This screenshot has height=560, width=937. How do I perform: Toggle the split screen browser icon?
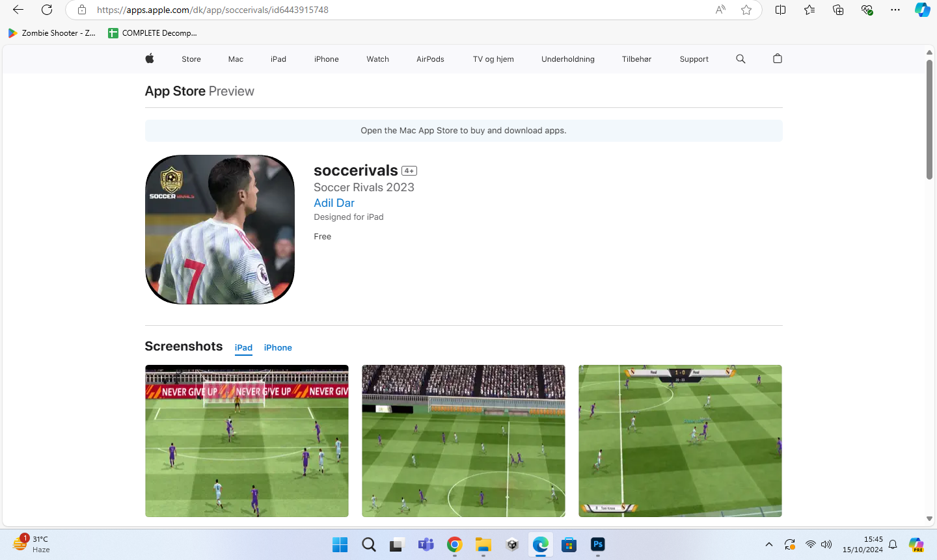pyautogui.click(x=781, y=10)
